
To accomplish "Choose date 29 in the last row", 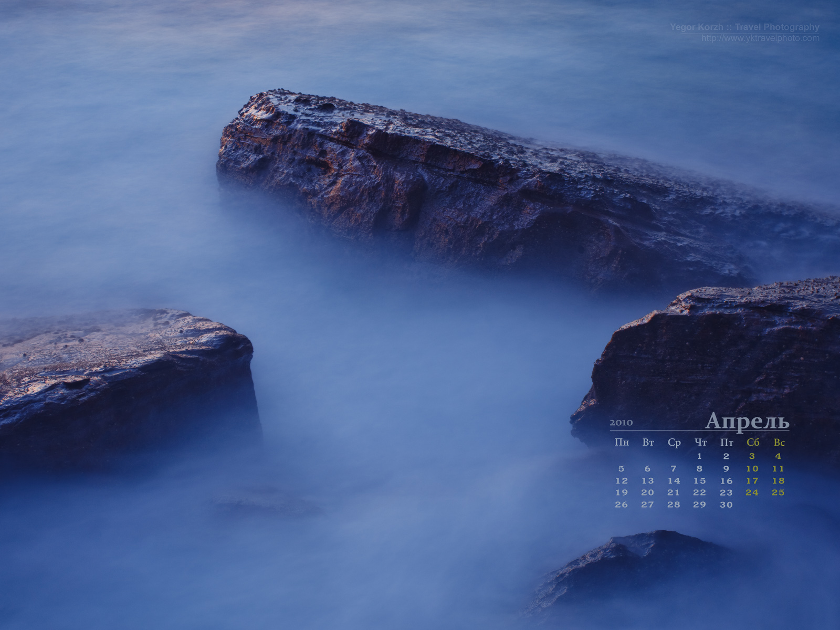I will click(x=699, y=505).
